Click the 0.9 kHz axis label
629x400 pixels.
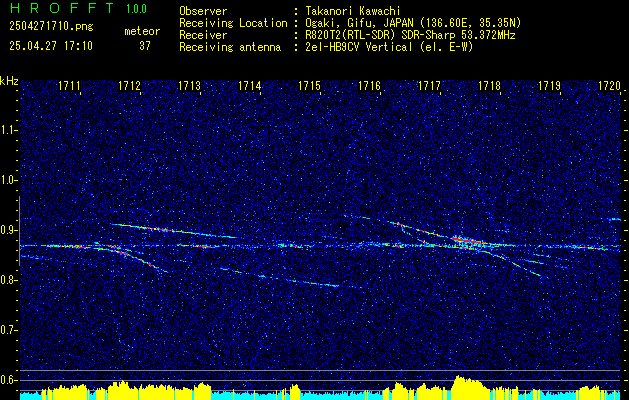[8, 230]
